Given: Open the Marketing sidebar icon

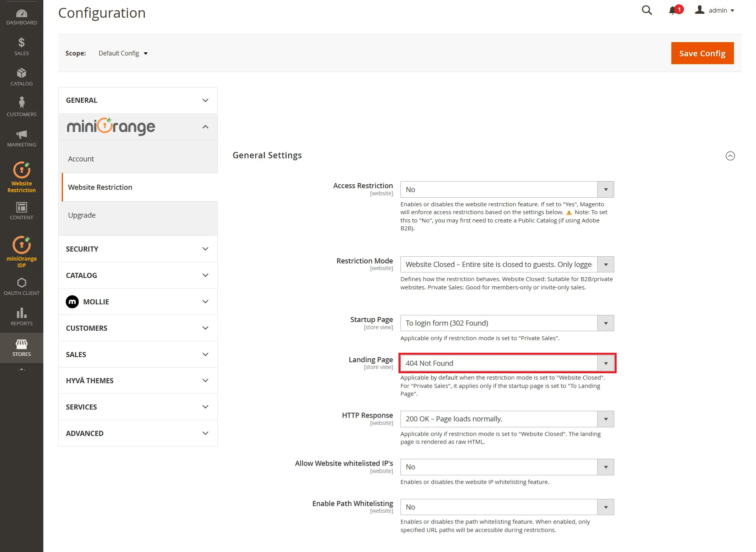Looking at the screenshot, I should (21, 137).
